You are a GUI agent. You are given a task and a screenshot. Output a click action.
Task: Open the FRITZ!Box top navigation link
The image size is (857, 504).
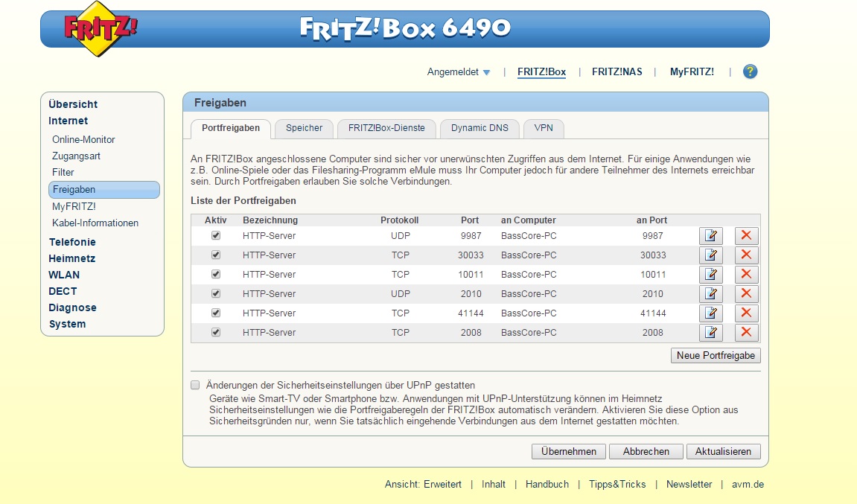coord(541,72)
